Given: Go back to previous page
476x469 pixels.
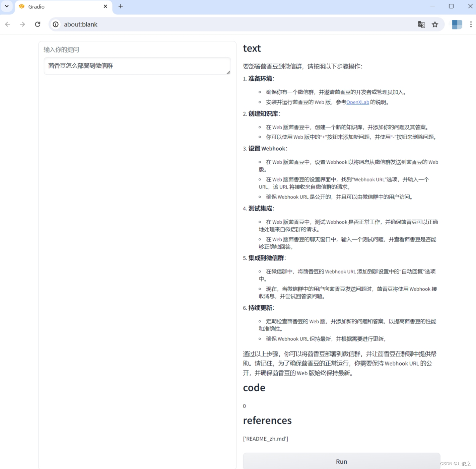Looking at the screenshot, I should tap(8, 24).
